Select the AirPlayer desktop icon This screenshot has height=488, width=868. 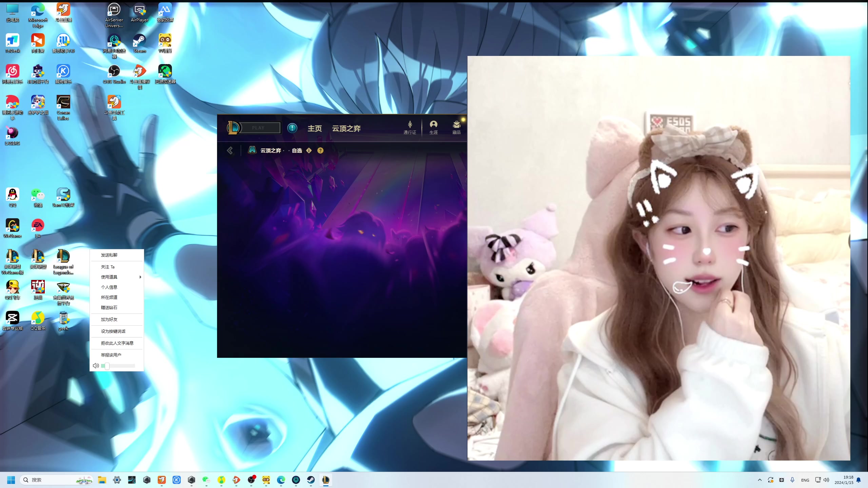[x=140, y=13]
